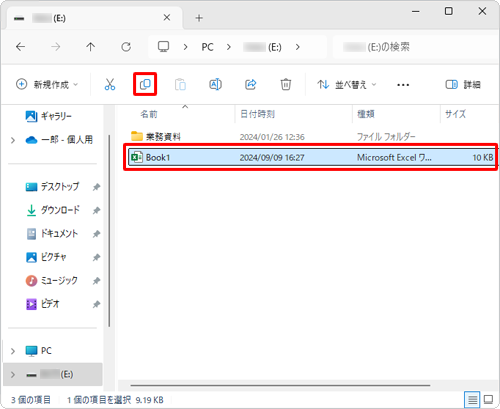Switch to large thumbnails view
The image size is (500, 409).
coord(488,399)
